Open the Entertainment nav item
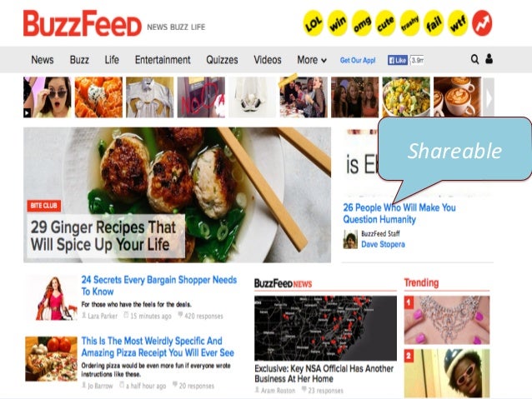 [x=163, y=60]
